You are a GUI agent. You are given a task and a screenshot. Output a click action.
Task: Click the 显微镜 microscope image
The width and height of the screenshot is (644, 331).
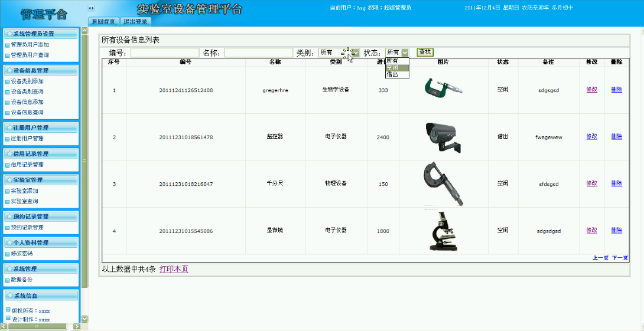443,231
